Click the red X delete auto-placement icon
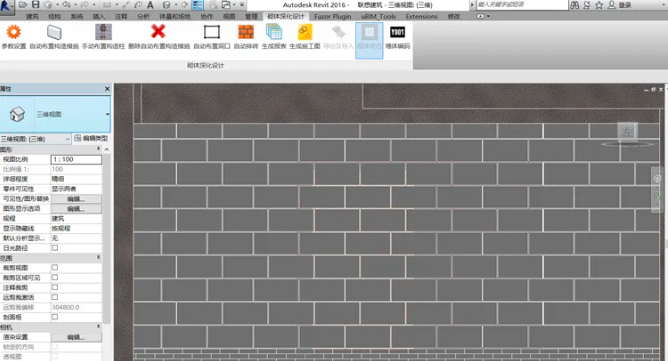 click(158, 32)
